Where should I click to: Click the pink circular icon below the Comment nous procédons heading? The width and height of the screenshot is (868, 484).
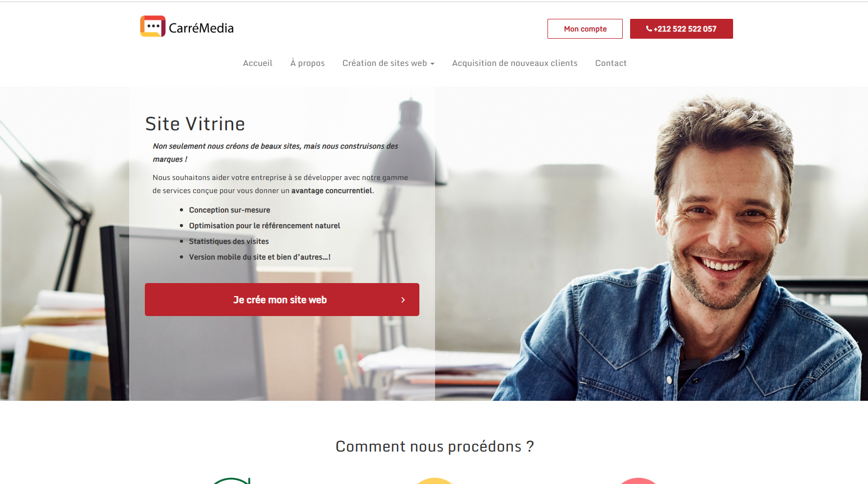pos(638,481)
